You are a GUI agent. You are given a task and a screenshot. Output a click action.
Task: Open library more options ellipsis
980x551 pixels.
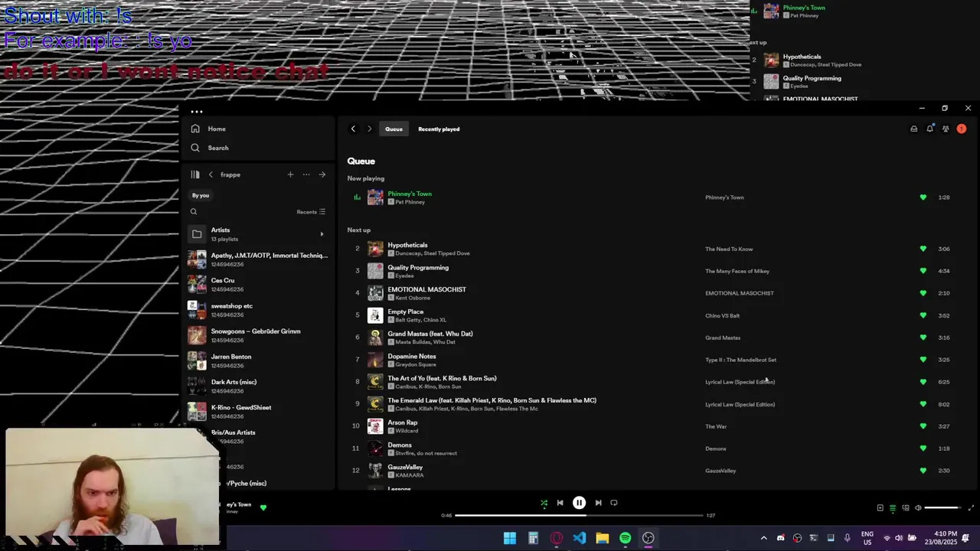click(x=306, y=174)
